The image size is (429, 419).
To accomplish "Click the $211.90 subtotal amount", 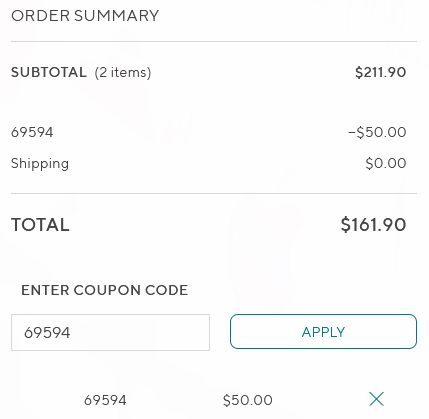I will pos(381,72).
